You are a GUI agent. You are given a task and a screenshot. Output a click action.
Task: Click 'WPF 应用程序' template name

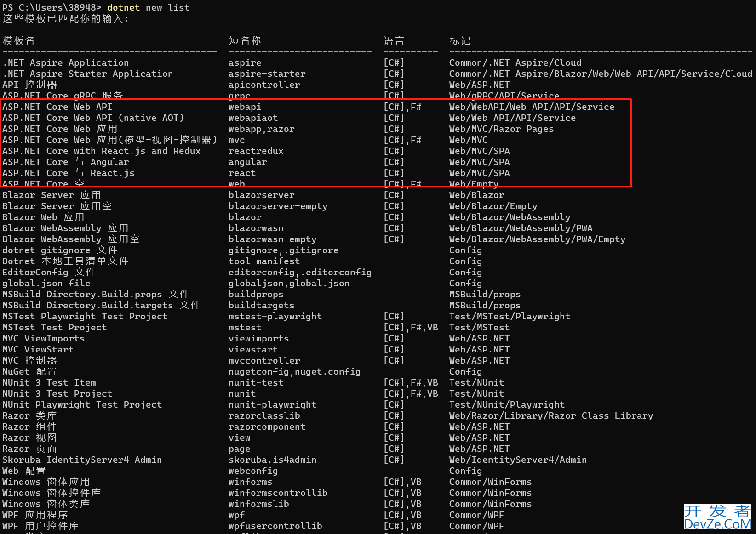35,515
